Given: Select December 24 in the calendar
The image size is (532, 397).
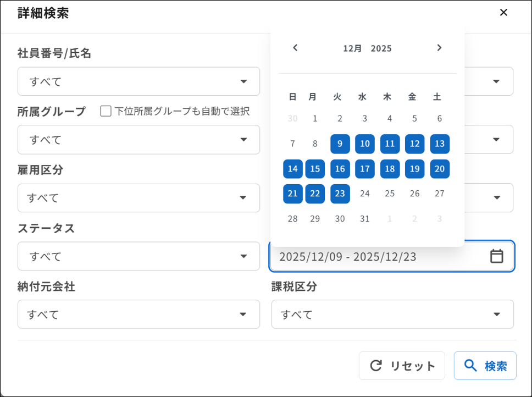Looking at the screenshot, I should coord(365,194).
